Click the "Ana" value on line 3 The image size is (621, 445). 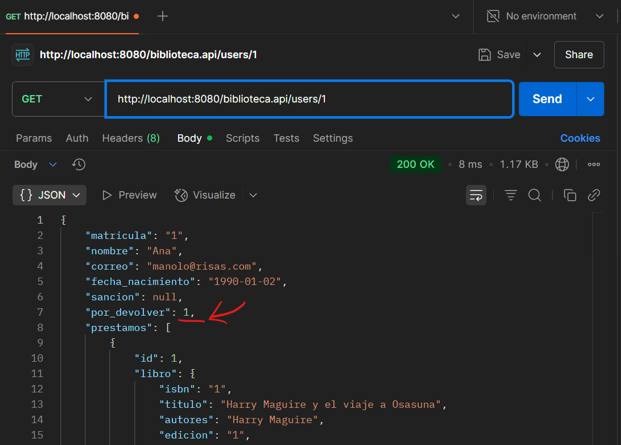[x=162, y=251]
